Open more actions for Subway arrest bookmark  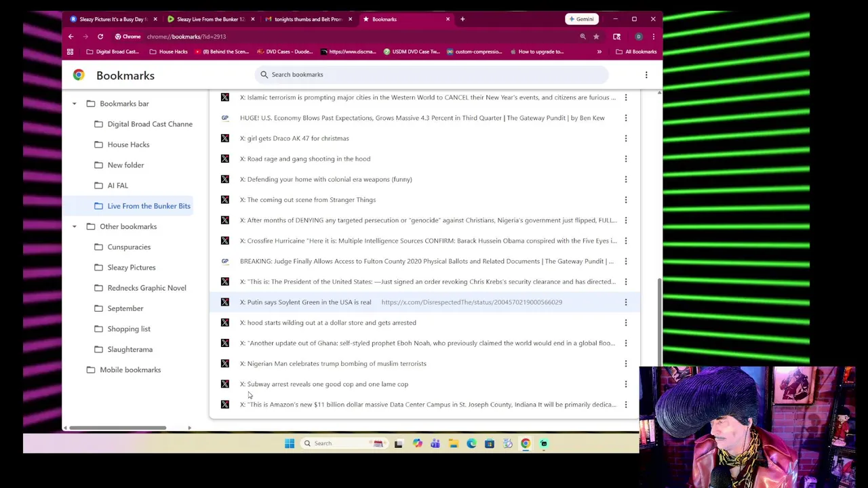coord(626,384)
